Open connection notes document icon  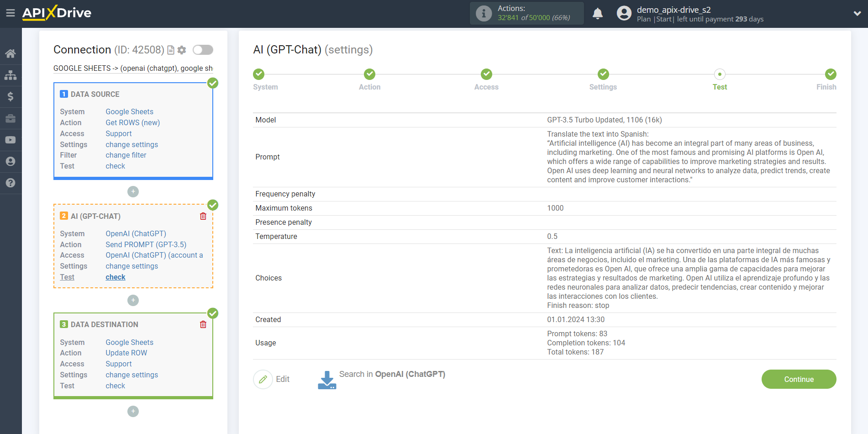pyautogui.click(x=171, y=50)
